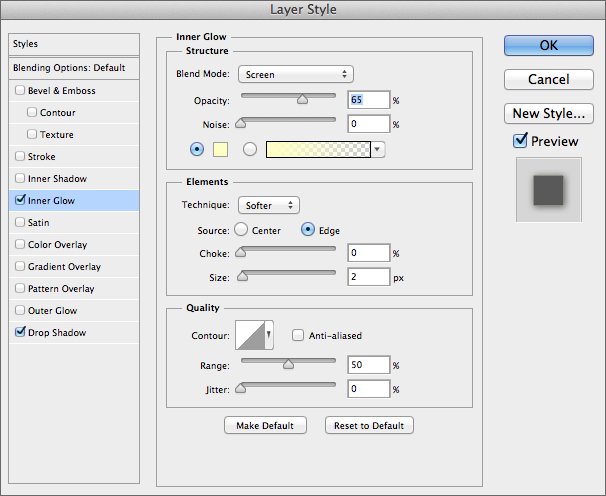Click the Size value input field

(x=369, y=277)
